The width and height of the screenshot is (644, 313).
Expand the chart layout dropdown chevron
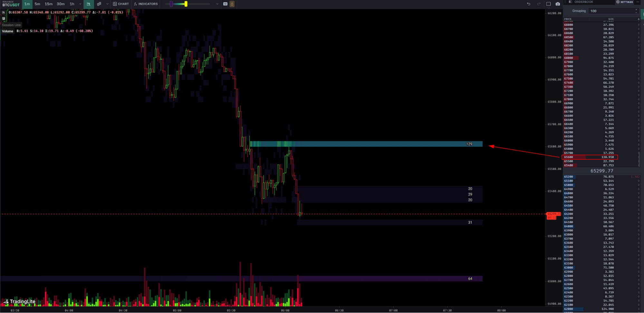point(107,4)
